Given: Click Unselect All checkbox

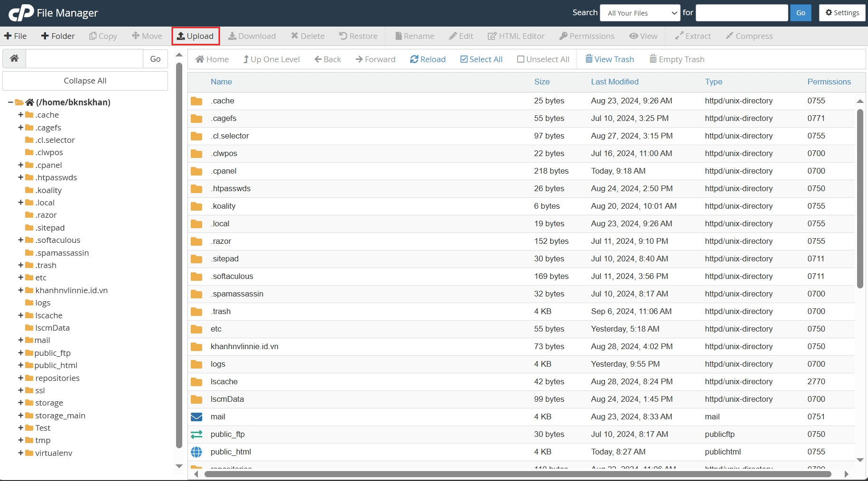Looking at the screenshot, I should [543, 59].
